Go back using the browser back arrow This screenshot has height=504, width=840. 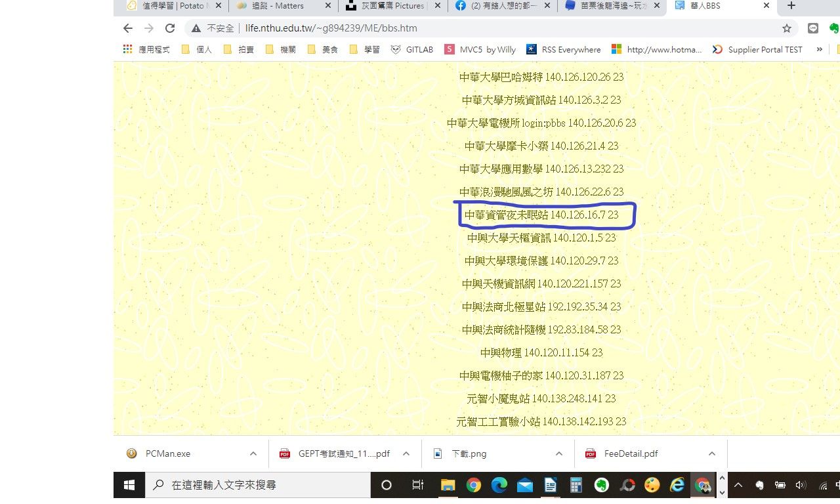click(x=128, y=28)
